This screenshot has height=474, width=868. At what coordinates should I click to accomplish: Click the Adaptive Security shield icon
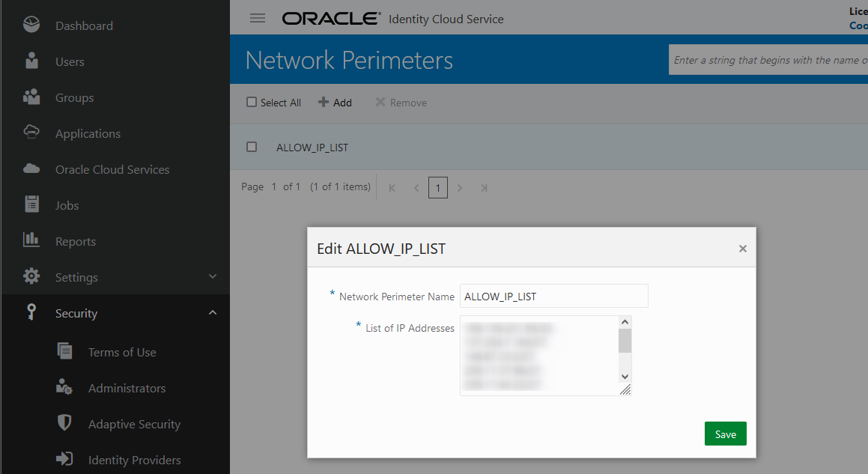(x=64, y=422)
